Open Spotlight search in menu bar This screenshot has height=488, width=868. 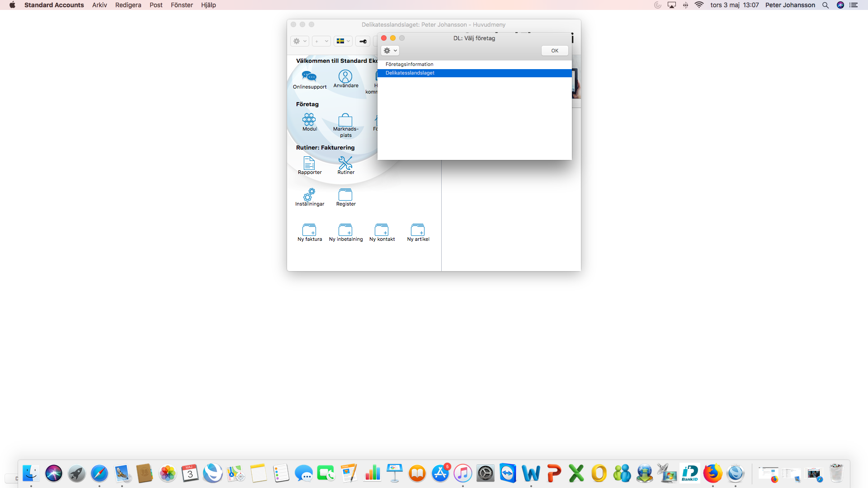point(826,5)
